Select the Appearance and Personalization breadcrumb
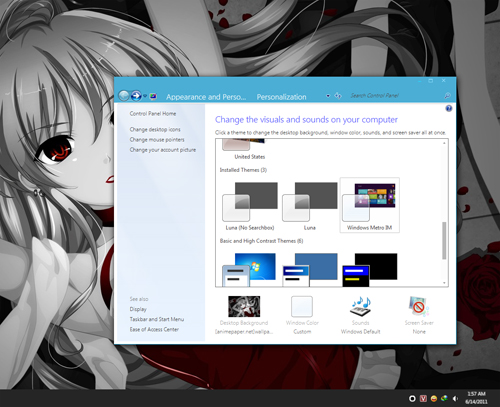The width and height of the screenshot is (500, 407). pos(206,97)
